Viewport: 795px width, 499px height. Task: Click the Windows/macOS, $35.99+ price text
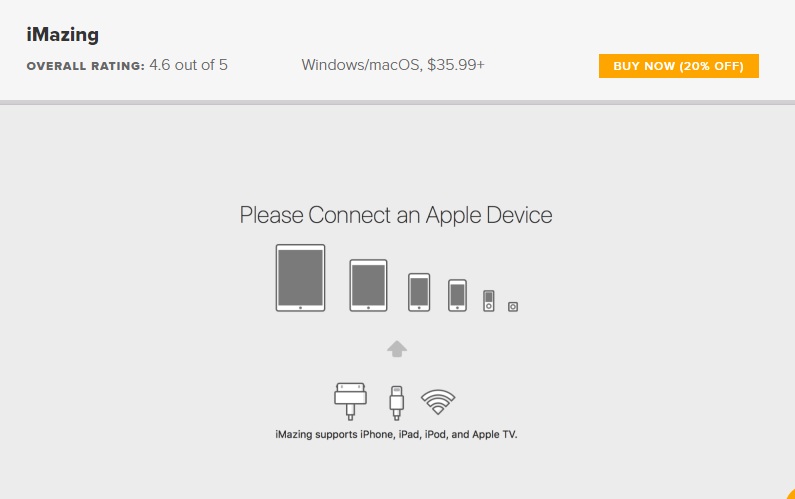(393, 65)
